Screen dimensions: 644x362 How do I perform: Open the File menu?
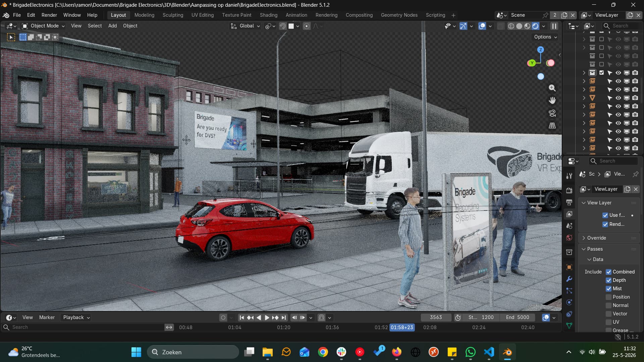pyautogui.click(x=17, y=15)
